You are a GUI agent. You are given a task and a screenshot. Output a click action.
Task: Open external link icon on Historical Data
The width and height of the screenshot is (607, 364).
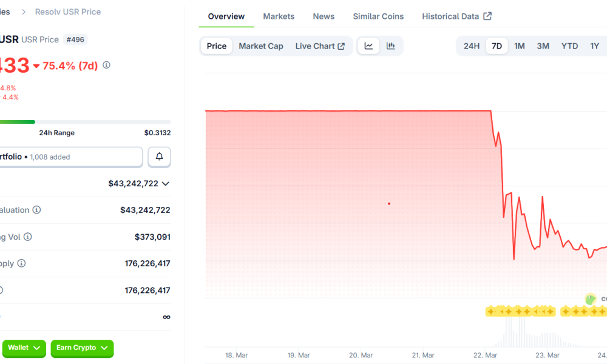point(487,16)
